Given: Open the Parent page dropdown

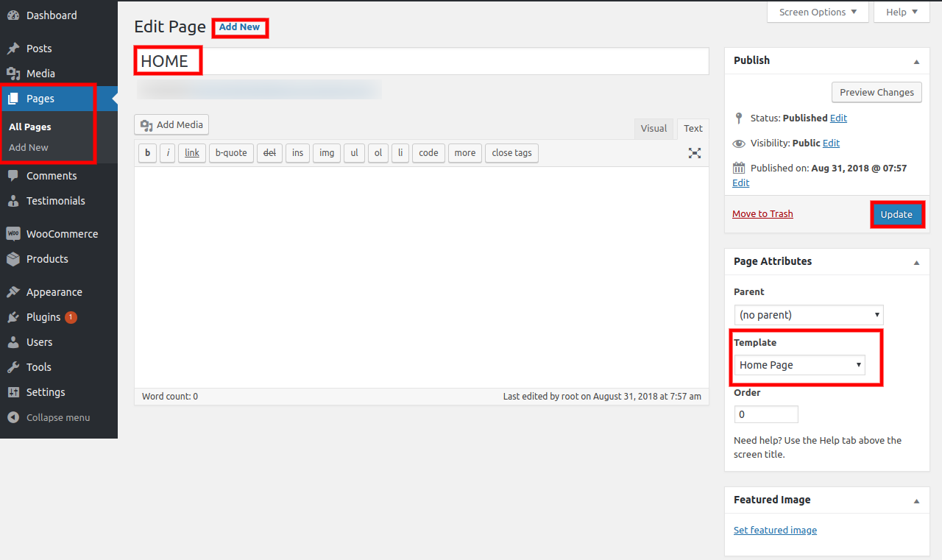Looking at the screenshot, I should click(x=809, y=315).
